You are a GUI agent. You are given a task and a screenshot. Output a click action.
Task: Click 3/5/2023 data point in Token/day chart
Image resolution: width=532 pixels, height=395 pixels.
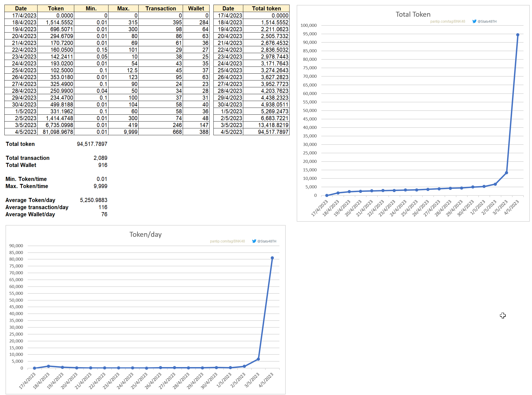click(258, 359)
